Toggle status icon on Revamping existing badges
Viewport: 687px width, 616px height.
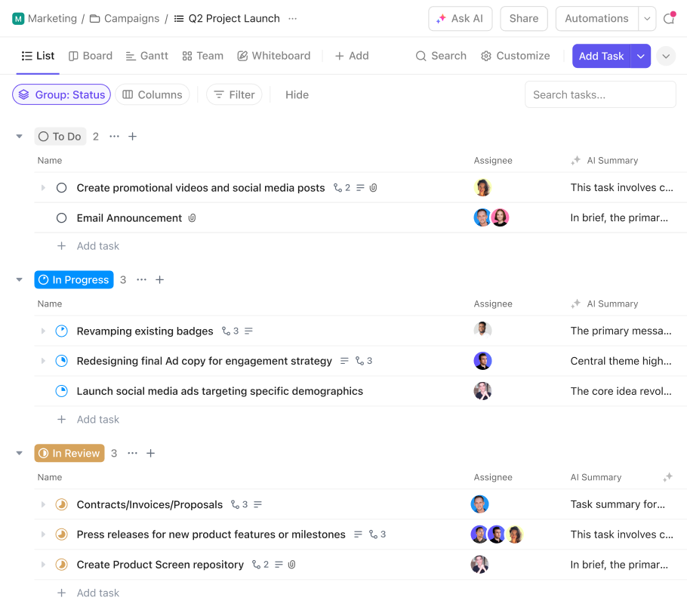(61, 331)
